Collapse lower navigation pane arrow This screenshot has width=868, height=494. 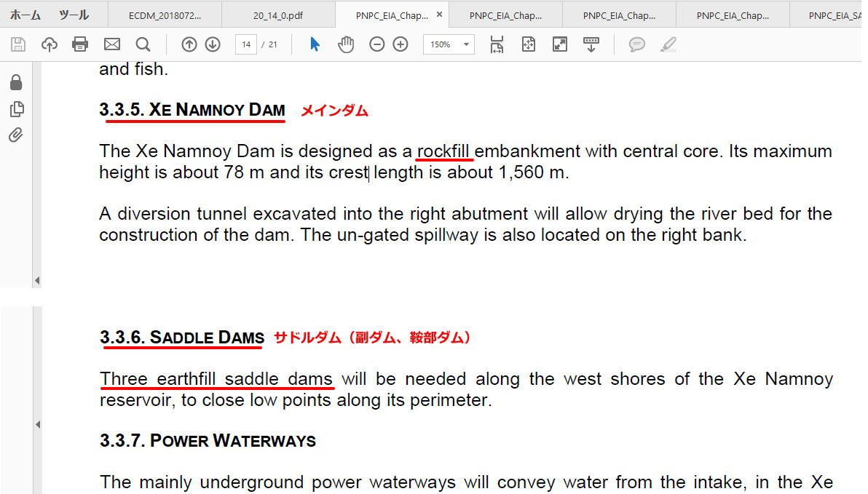[38, 424]
